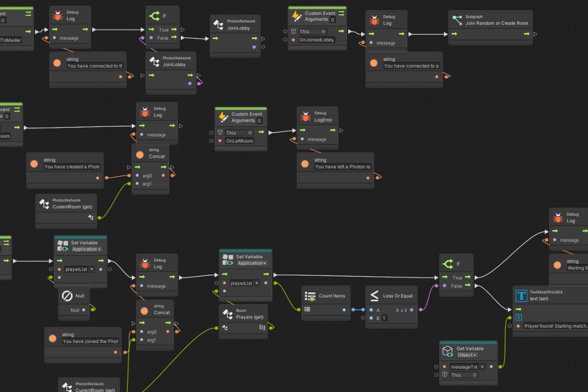588x392 pixels.
Task: Click the bug icon on Debug LogError node
Action: [306, 117]
